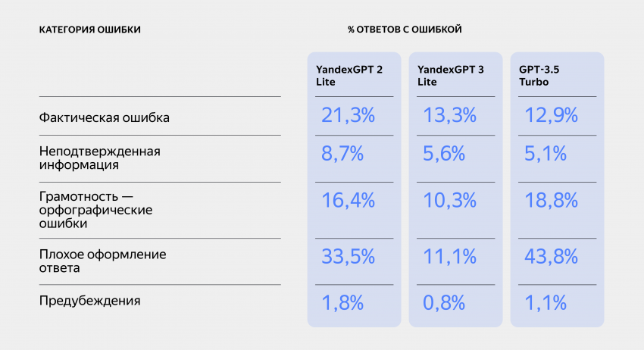
Task: Select the 33,5% value cell
Action: (x=349, y=257)
